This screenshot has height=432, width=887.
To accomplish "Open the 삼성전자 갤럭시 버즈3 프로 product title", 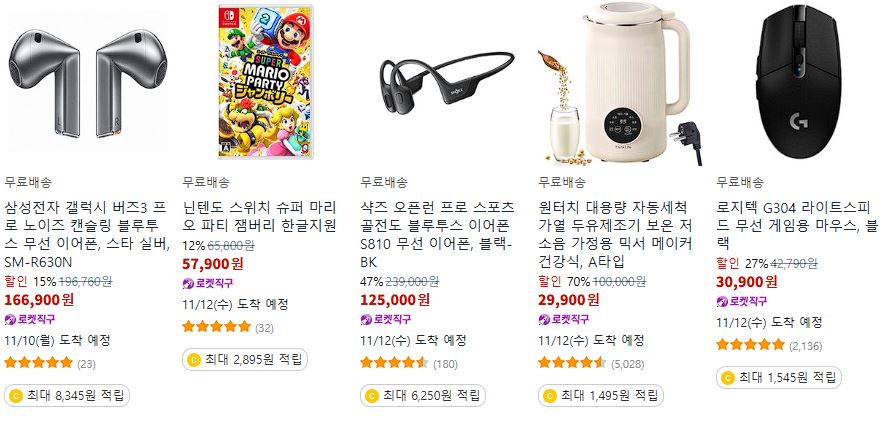I will (x=87, y=234).
